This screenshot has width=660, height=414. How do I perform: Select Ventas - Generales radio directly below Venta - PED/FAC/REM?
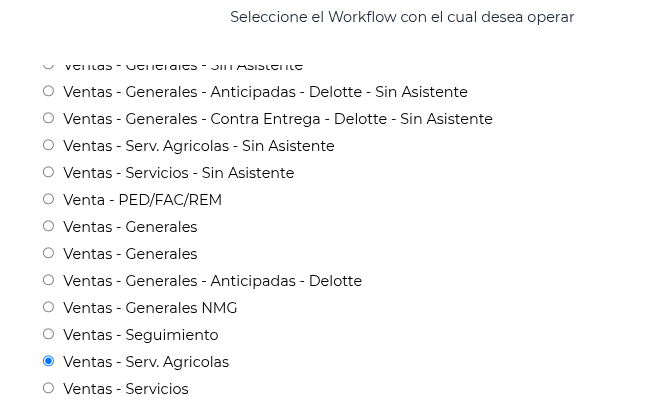tap(48, 226)
